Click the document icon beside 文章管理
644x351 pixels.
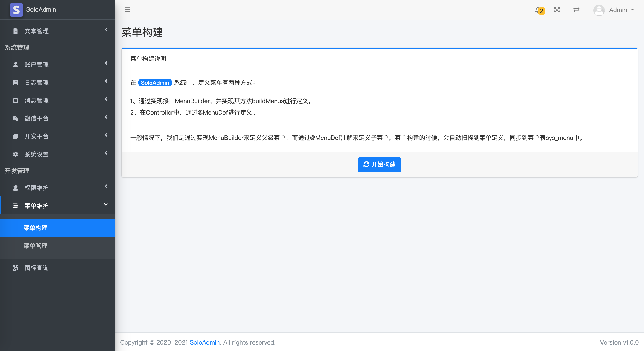[x=15, y=31]
